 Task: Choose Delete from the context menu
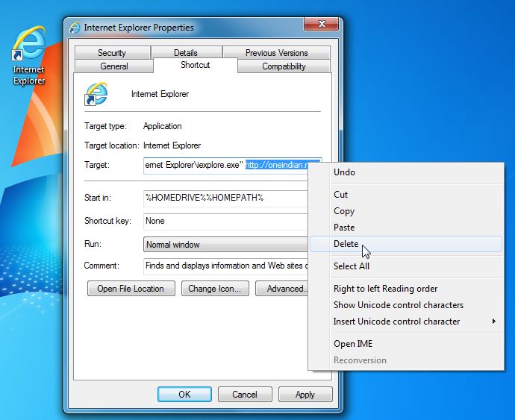[x=406, y=244]
